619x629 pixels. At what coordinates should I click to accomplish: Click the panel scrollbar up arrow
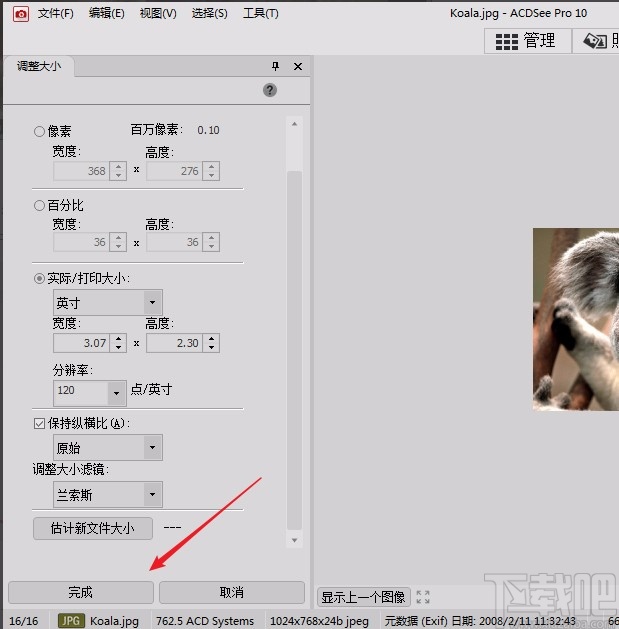[x=294, y=124]
